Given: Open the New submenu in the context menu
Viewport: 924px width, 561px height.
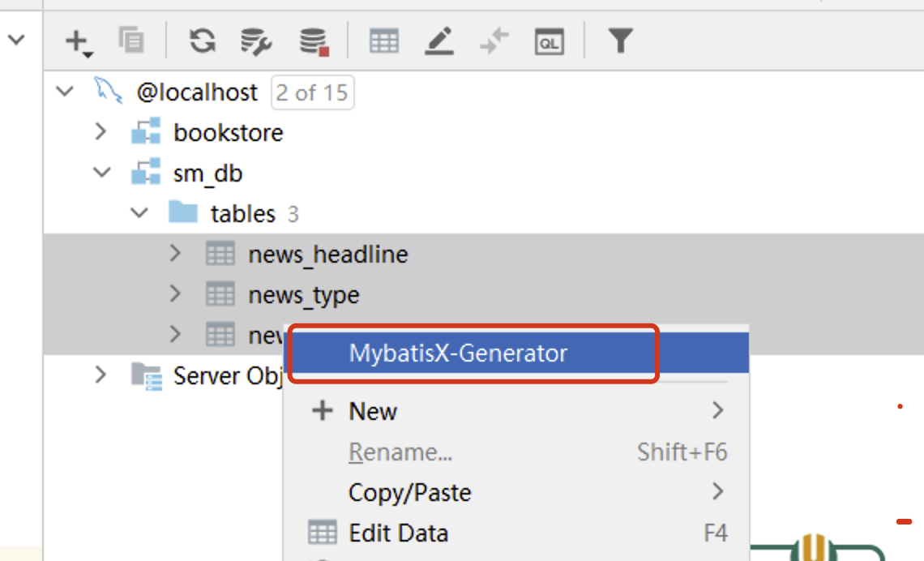Looking at the screenshot, I should click(x=373, y=411).
